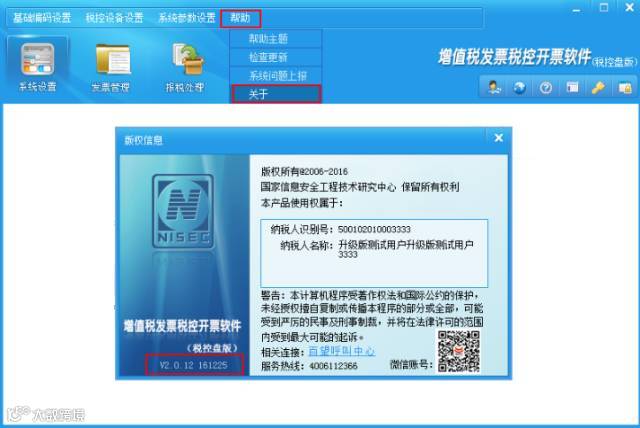This screenshot has height=428, width=640.
Task: Click the NISEC logo in the dialog
Action: 183,211
